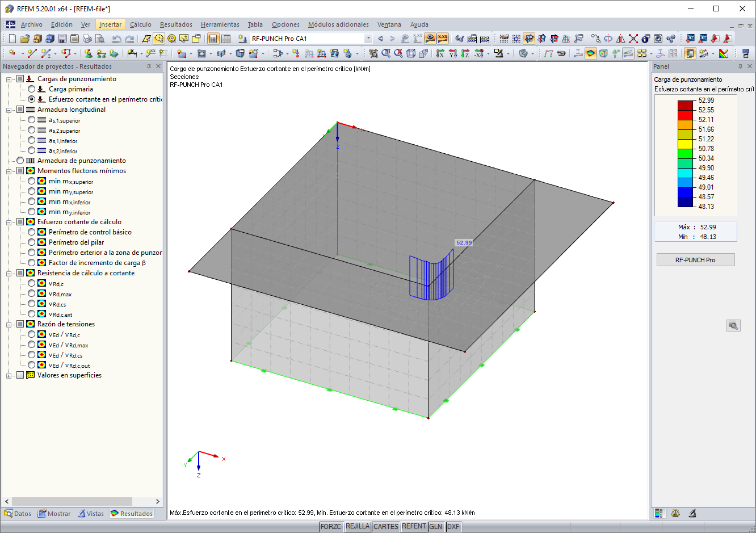Click the dark blue 48.13 legend color

click(686, 202)
